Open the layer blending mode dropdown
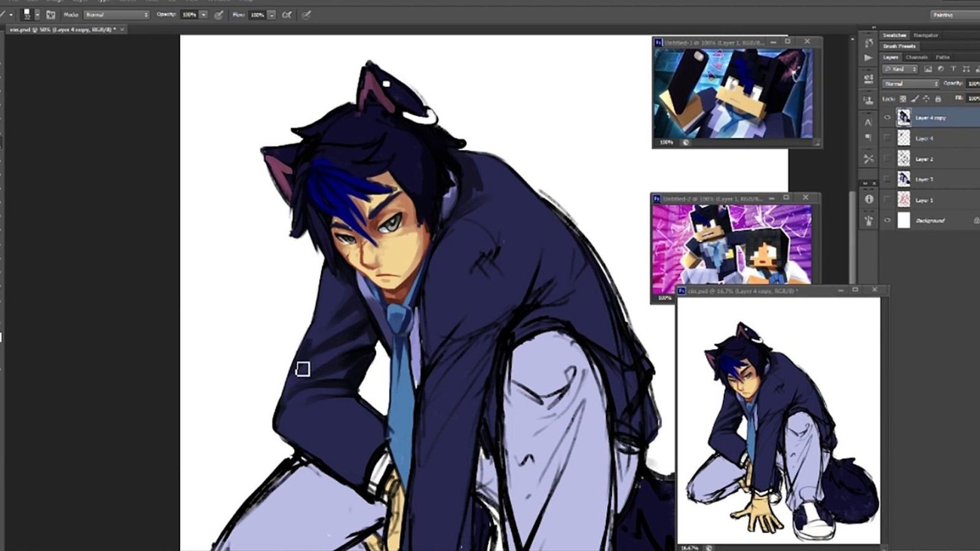Screen dimensions: 980x551 point(911,83)
